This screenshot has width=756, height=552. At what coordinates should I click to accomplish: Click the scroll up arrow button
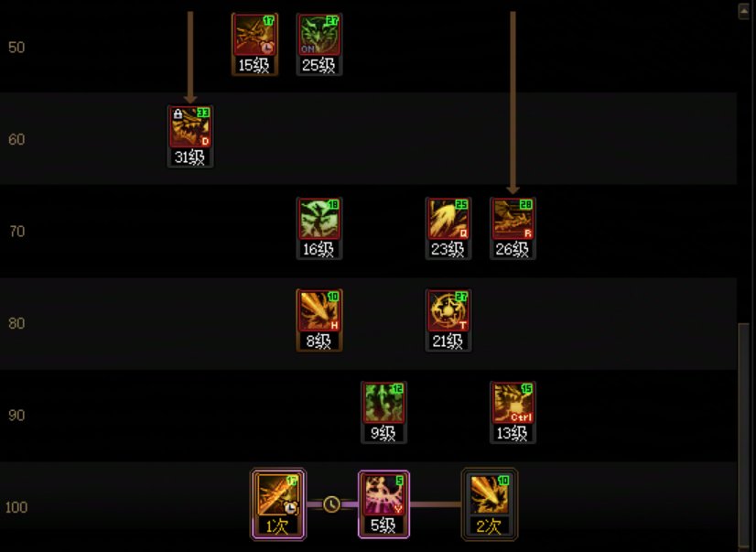click(744, 12)
